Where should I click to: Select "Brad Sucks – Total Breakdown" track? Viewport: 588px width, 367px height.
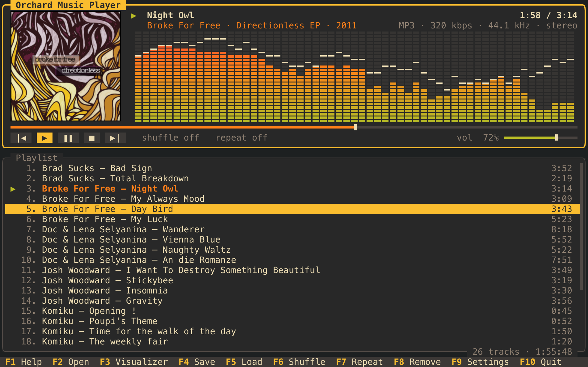click(292, 179)
